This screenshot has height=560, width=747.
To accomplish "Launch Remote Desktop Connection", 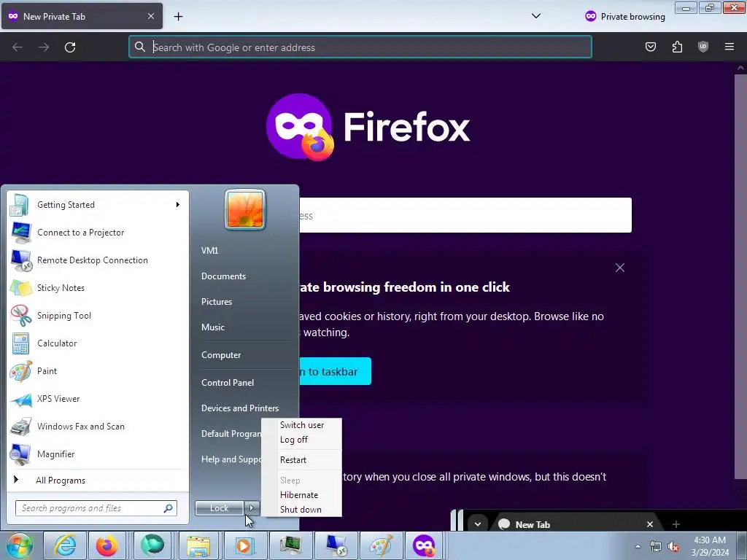I will [97, 260].
